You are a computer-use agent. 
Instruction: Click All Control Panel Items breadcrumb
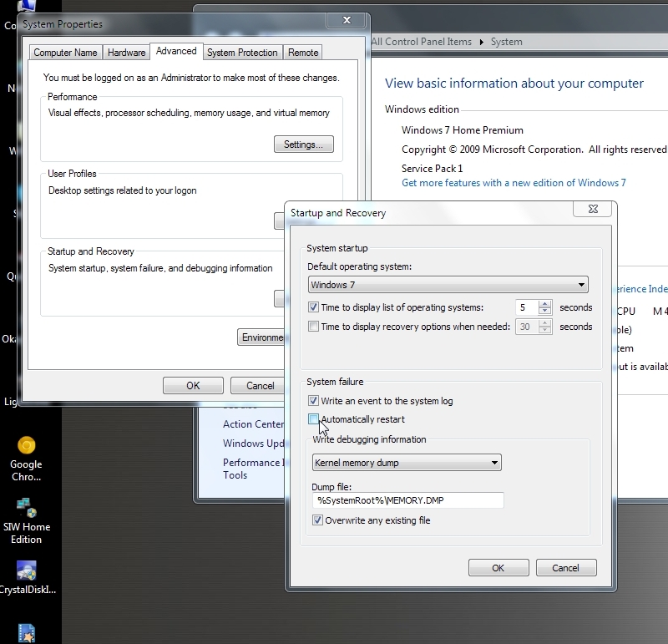click(422, 42)
